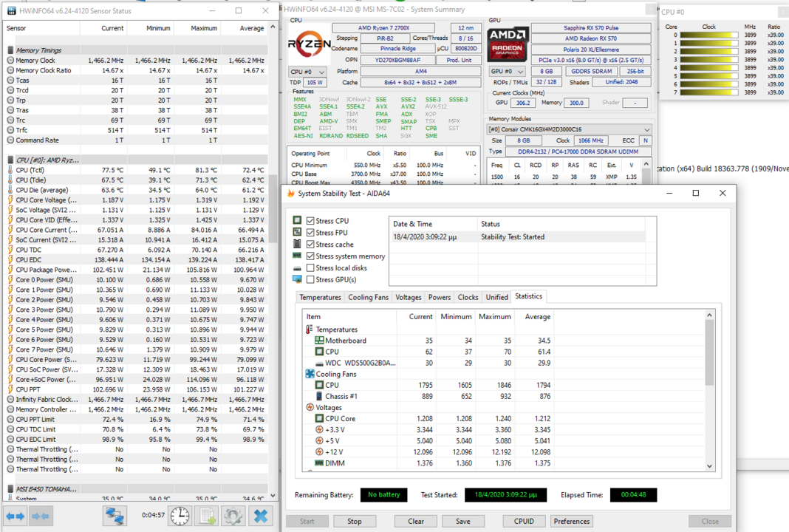Click the thermometer icon beside CPU (Tctl)
The image size is (789, 532).
pos(10,170)
